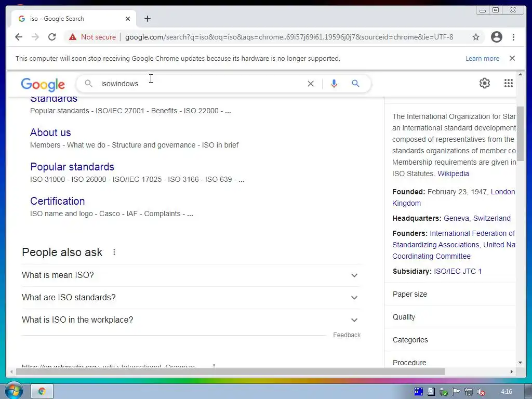The image size is (532, 399).
Task: Open International Federation of Standardizing Associations link
Action: click(x=454, y=239)
